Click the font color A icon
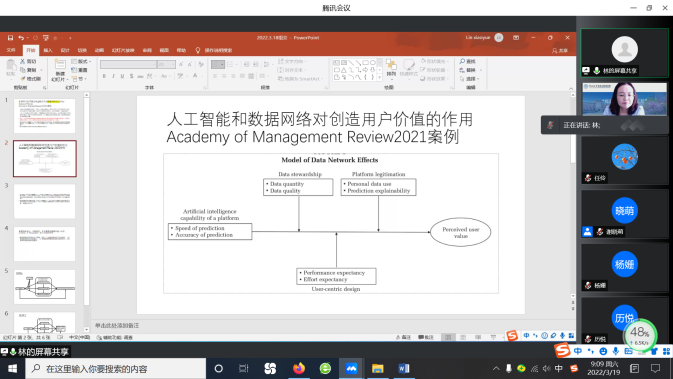The image size is (673, 379). [195, 76]
